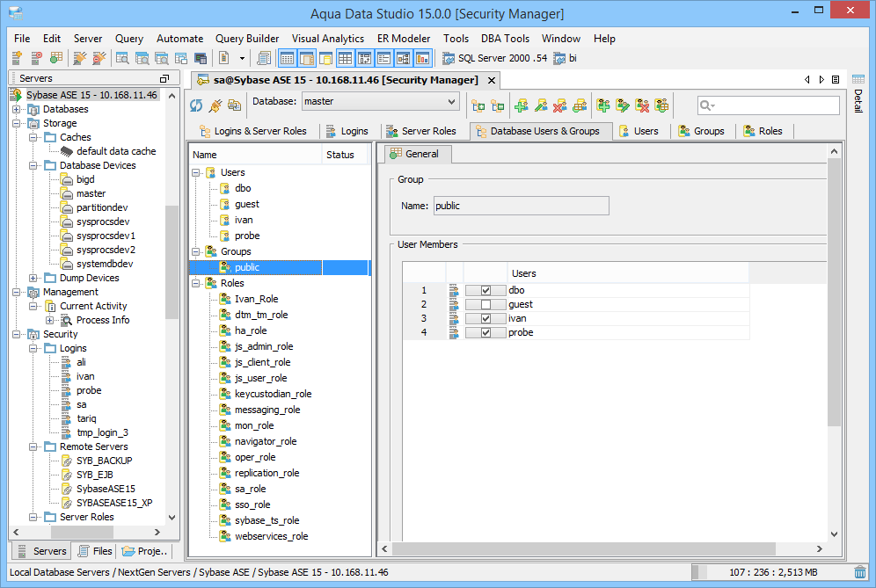Click the trash can icon in status bar
The width and height of the screenshot is (876, 588).
[x=860, y=572]
